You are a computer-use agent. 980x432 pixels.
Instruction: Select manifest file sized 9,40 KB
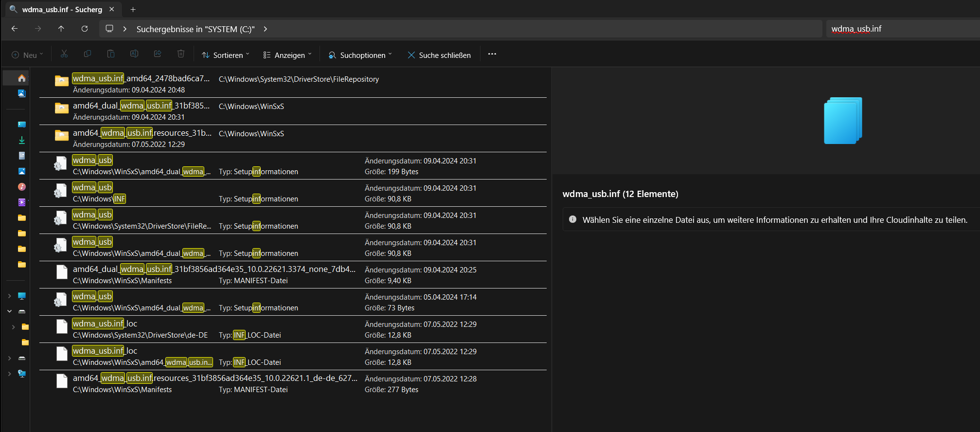coord(293,274)
